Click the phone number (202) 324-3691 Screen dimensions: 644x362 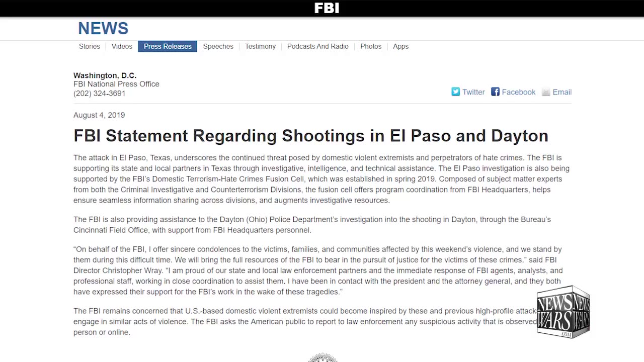point(100,94)
